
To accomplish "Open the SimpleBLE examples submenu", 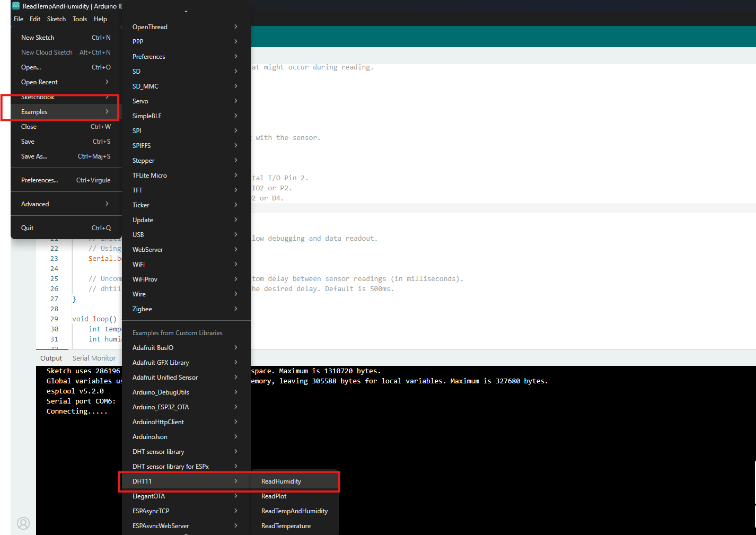I will (x=186, y=116).
